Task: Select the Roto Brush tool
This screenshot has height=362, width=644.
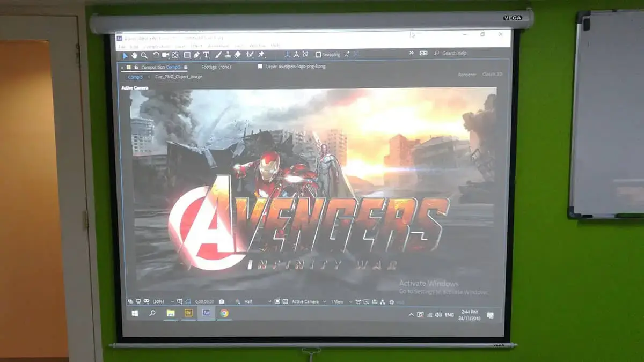Action: pyautogui.click(x=250, y=55)
